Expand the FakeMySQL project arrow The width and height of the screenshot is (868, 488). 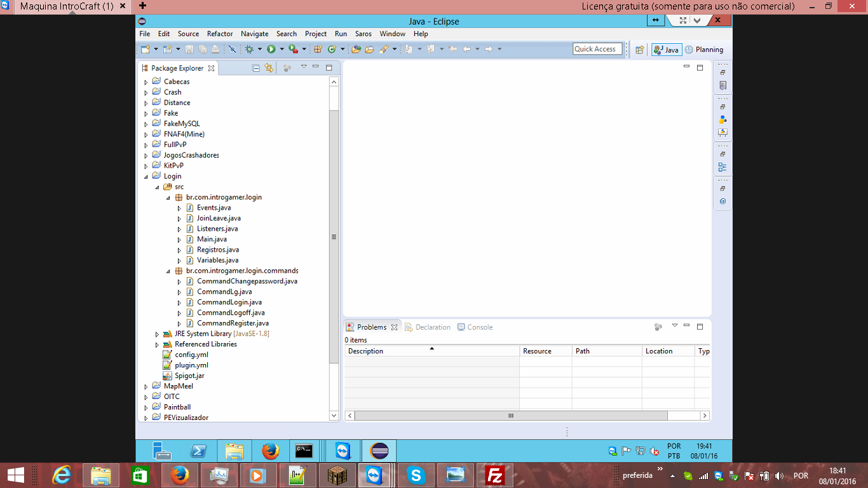146,124
